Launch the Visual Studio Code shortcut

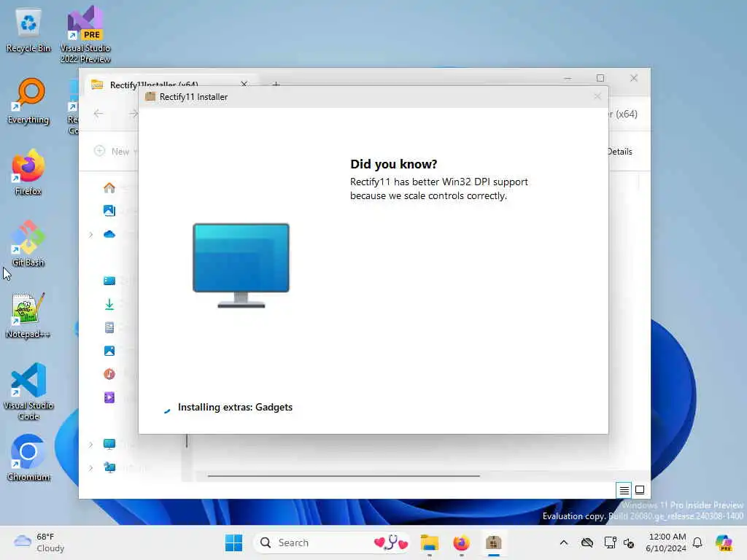pos(28,392)
